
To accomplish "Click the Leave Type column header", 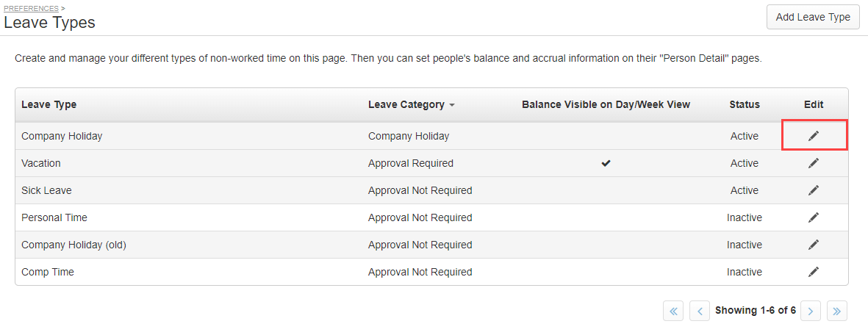I will pyautogui.click(x=49, y=104).
